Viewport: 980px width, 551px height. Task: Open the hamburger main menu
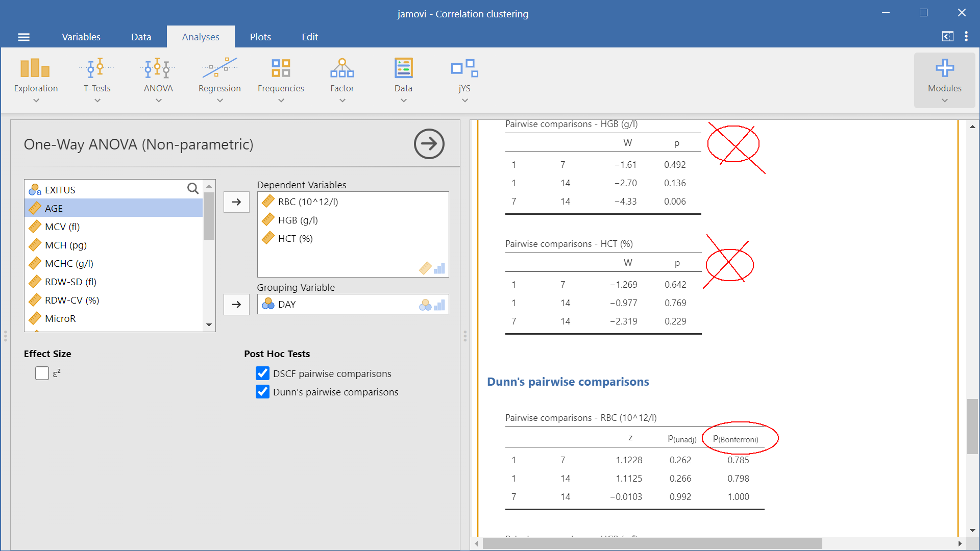point(24,37)
